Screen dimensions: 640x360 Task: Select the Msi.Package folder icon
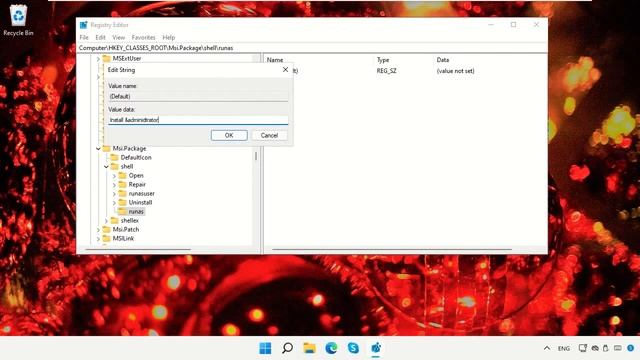pos(107,148)
